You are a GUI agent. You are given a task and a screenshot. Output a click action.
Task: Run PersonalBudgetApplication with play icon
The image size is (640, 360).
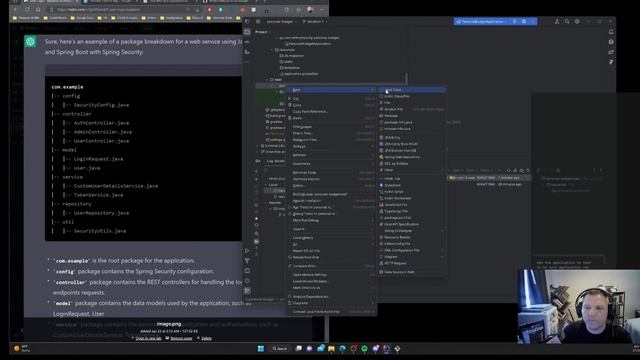(x=515, y=21)
